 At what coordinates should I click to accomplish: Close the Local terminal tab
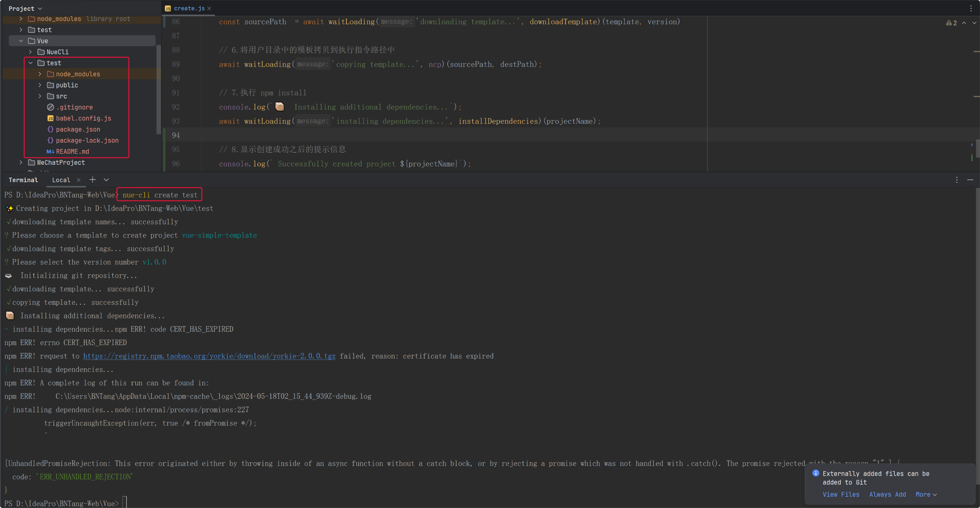click(78, 180)
